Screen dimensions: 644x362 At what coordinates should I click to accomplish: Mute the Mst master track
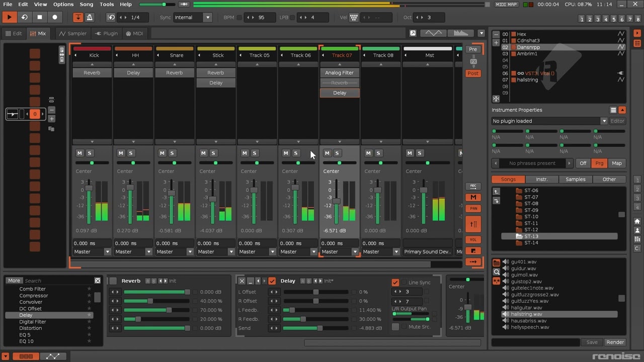(x=410, y=153)
